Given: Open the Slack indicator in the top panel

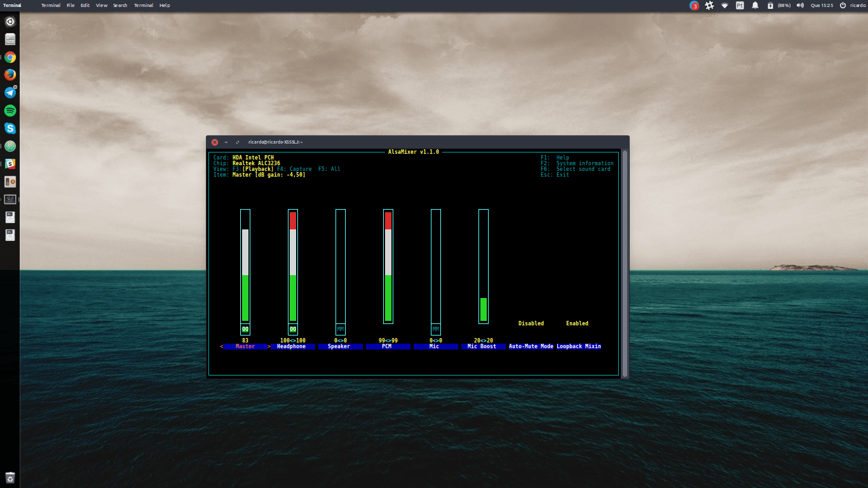Looking at the screenshot, I should point(709,5).
